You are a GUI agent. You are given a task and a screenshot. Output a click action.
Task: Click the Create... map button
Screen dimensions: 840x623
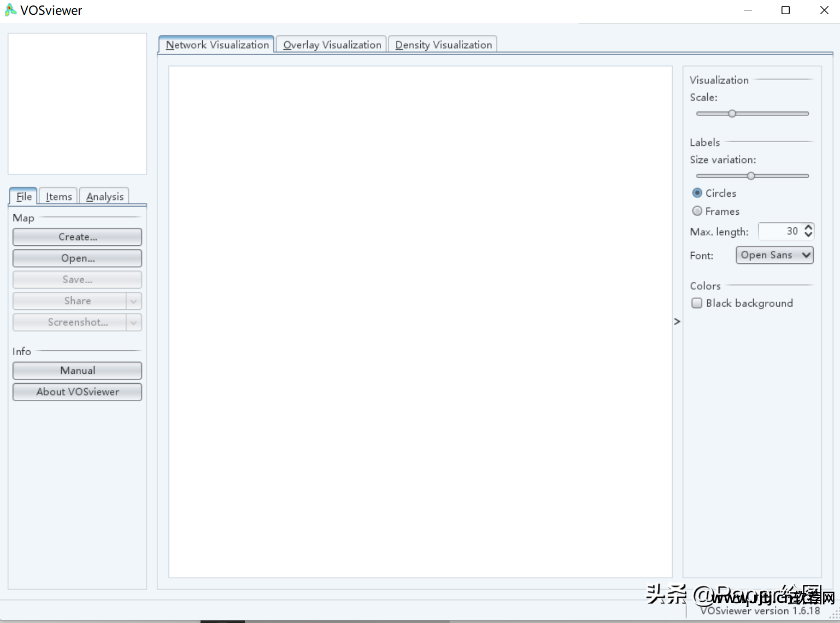78,237
